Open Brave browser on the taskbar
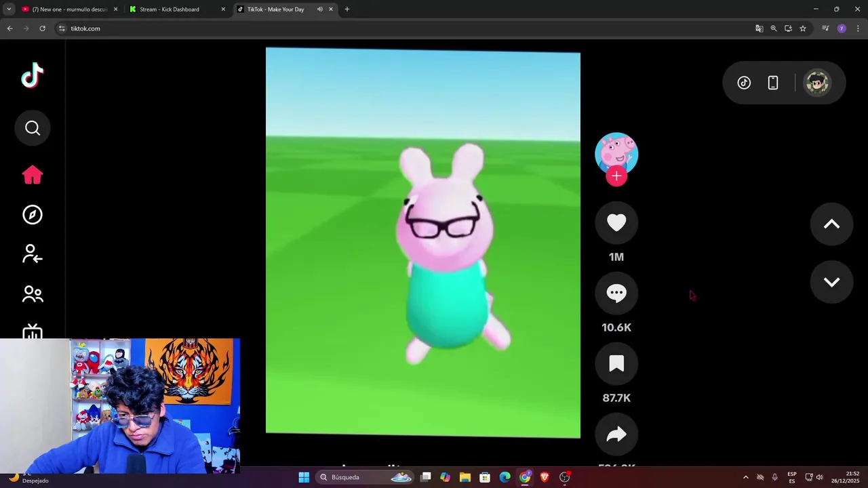 tap(545, 477)
